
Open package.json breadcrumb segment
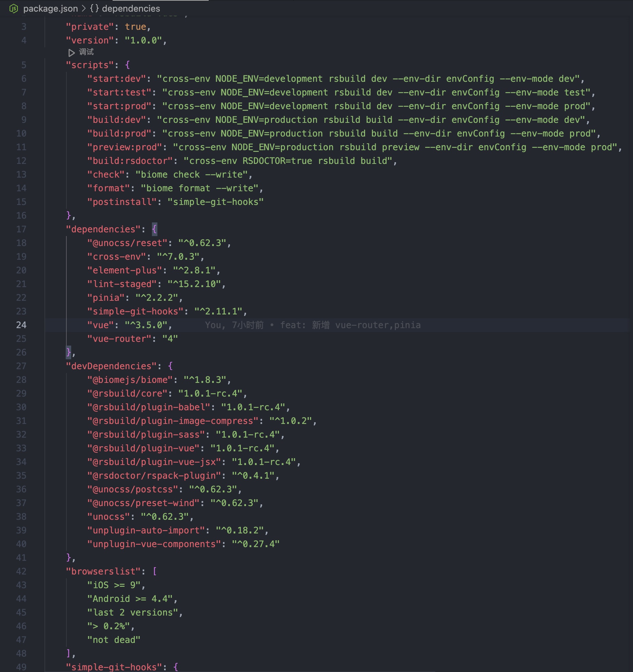coord(51,9)
